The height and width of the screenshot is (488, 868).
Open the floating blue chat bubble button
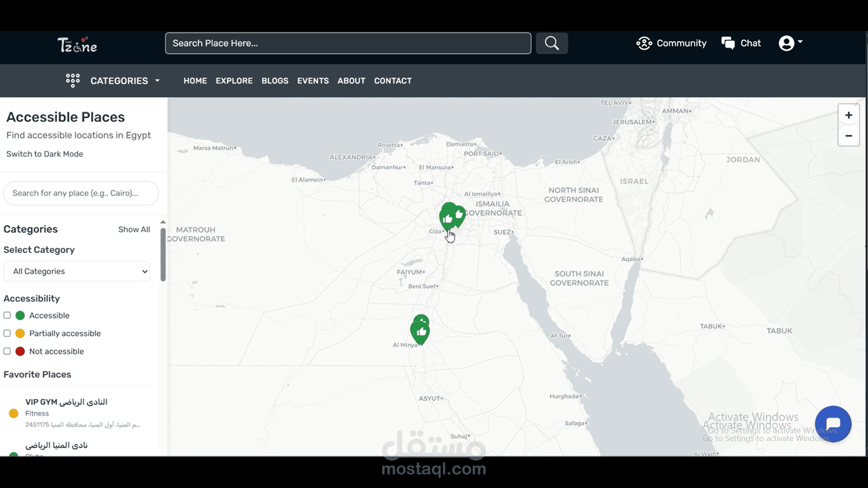[x=833, y=424]
